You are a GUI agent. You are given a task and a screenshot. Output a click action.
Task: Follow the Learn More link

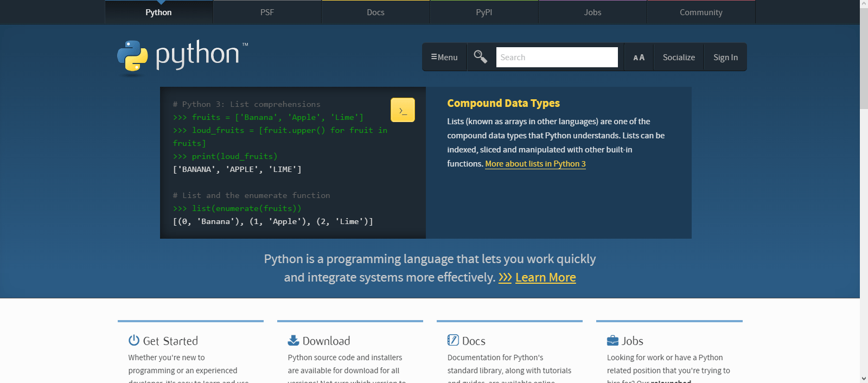(x=545, y=277)
